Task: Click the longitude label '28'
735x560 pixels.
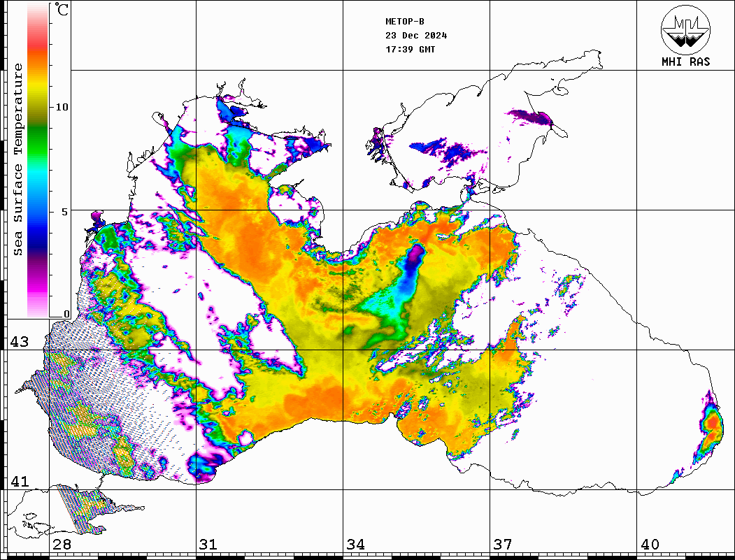Action: (x=62, y=545)
